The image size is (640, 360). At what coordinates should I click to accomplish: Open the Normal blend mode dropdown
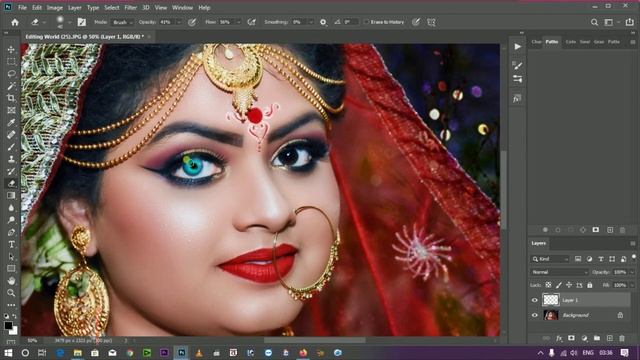coord(560,272)
